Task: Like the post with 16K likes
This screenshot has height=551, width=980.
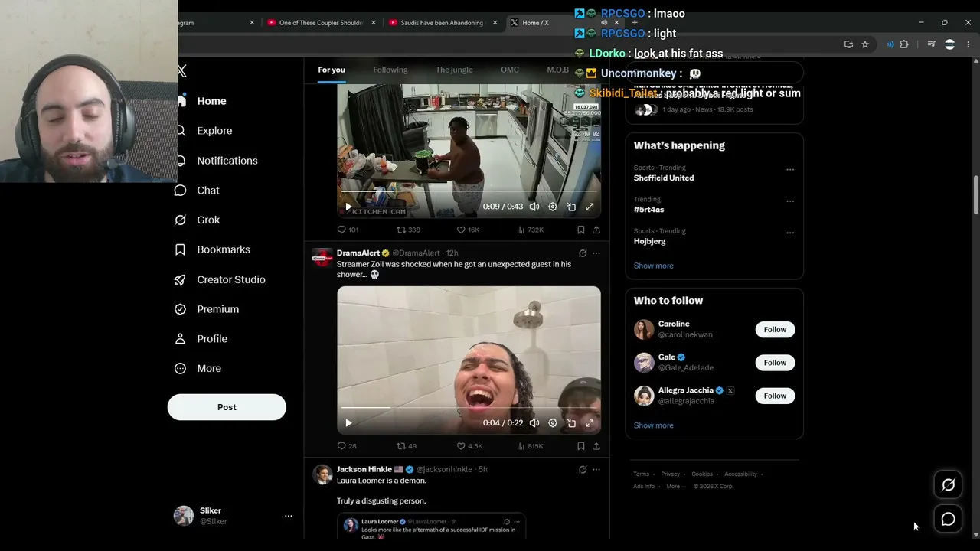Action: pos(468,230)
